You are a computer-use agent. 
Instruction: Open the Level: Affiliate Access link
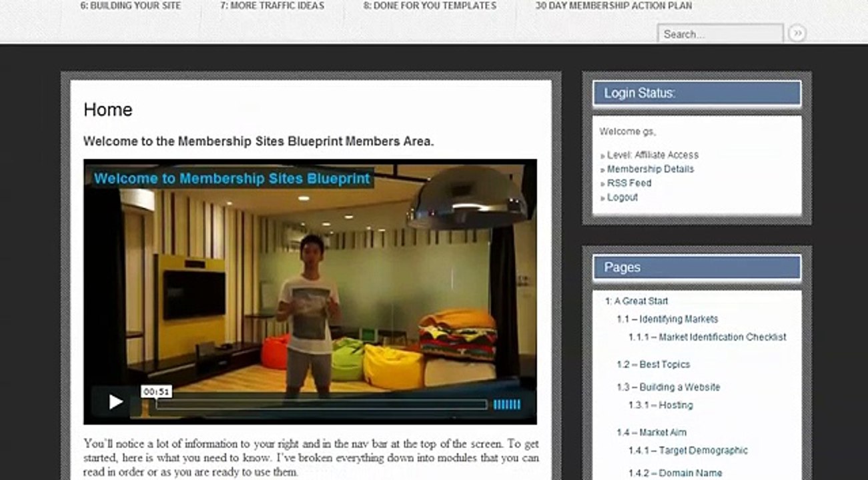653,155
